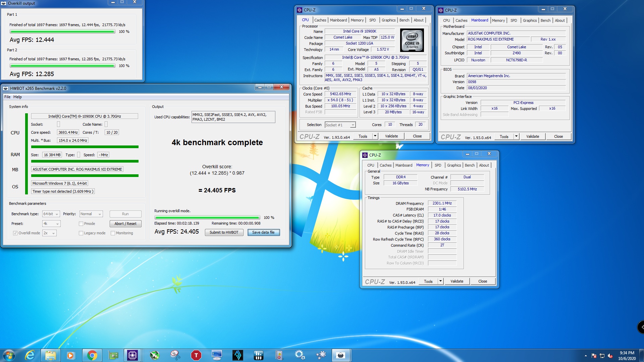Click Save data file button
644x362 pixels.
263,232
